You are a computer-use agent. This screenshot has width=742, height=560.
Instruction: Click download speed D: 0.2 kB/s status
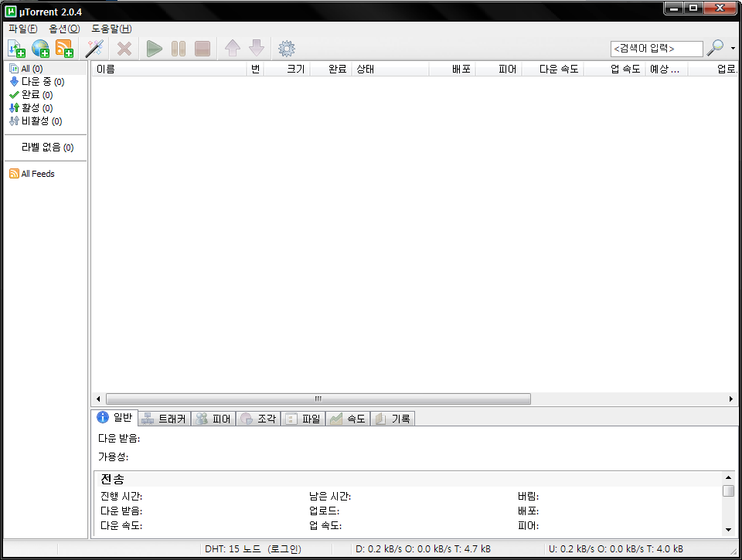tap(423, 549)
